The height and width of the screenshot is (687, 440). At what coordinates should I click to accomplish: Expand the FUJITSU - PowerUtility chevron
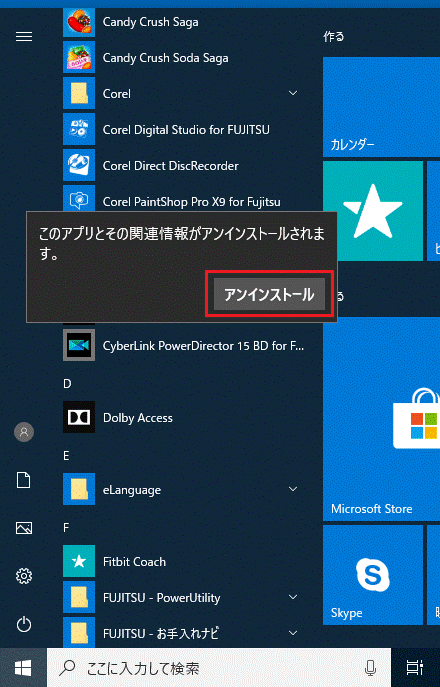coord(293,597)
